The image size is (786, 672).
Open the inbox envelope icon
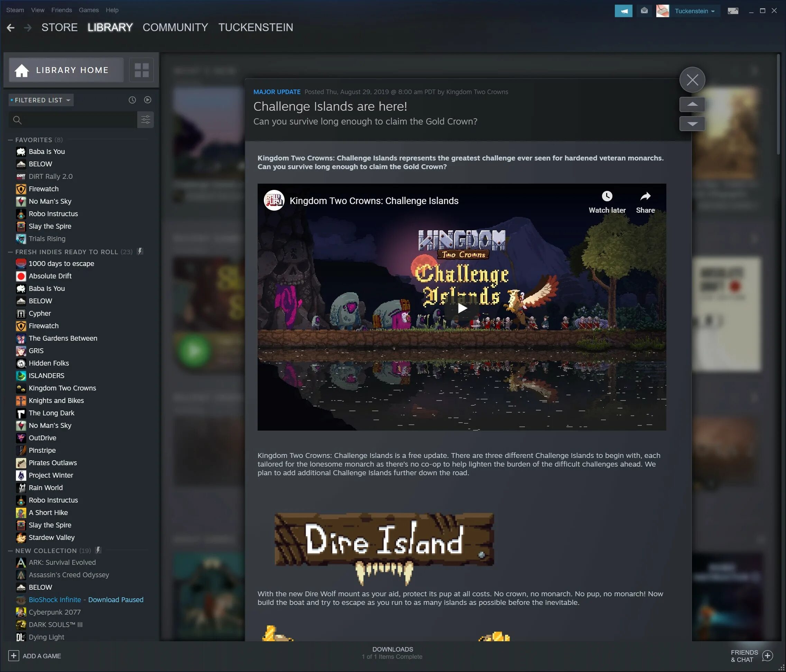click(644, 11)
